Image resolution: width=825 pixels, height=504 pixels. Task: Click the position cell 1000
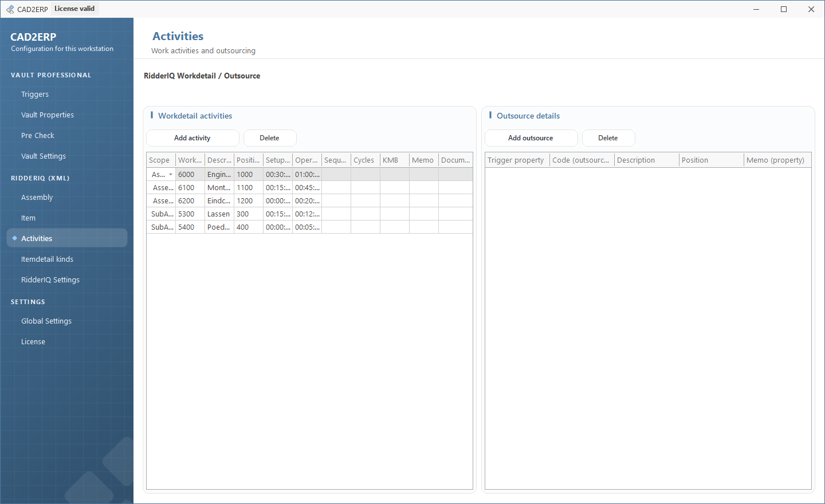[249, 175]
